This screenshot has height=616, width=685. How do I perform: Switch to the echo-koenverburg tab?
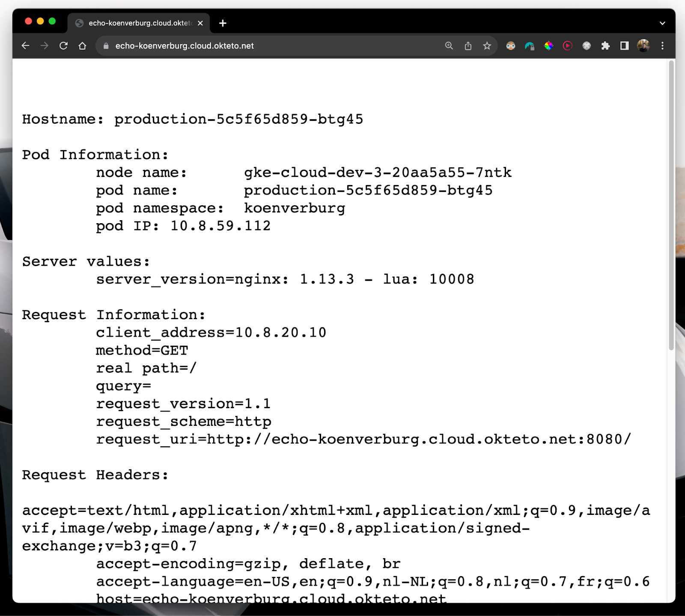[137, 24]
